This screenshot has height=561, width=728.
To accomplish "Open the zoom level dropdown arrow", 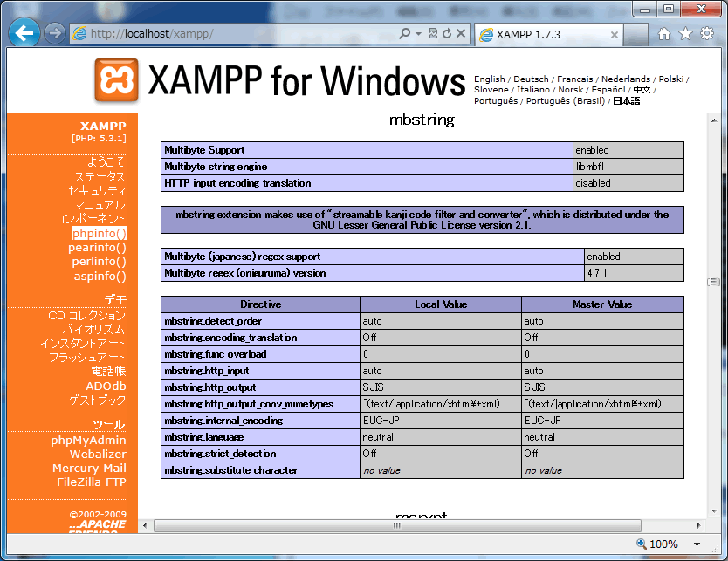I will pyautogui.click(x=697, y=544).
